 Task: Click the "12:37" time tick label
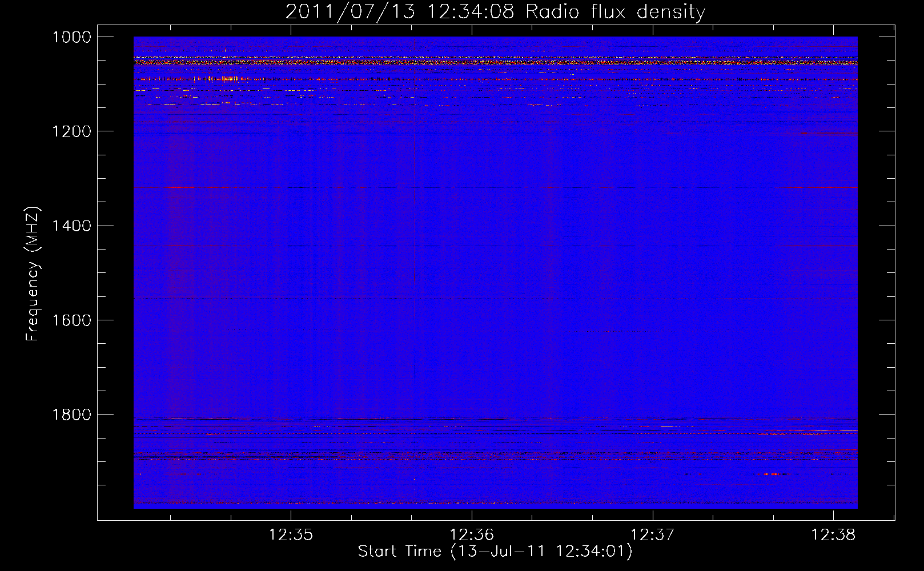(652, 534)
